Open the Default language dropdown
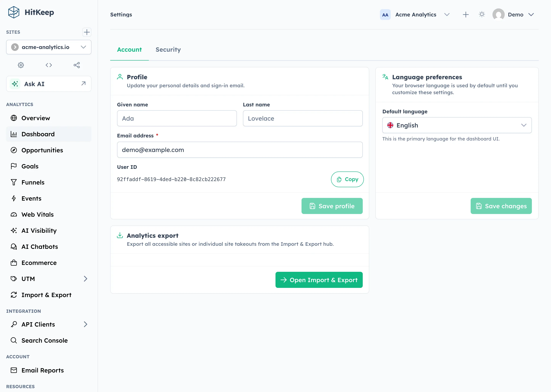This screenshot has height=392, width=551. pyautogui.click(x=457, y=125)
